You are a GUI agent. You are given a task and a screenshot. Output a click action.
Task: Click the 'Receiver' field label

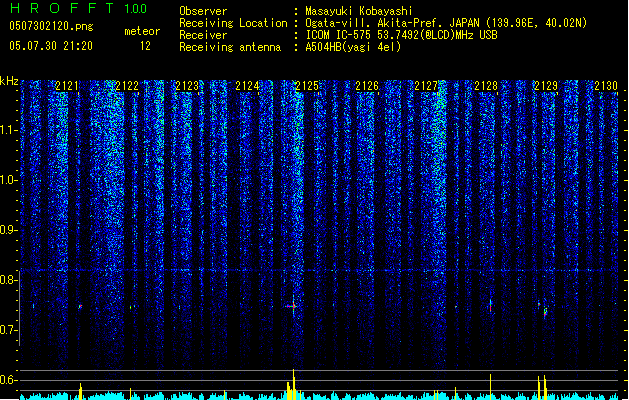coord(203,35)
